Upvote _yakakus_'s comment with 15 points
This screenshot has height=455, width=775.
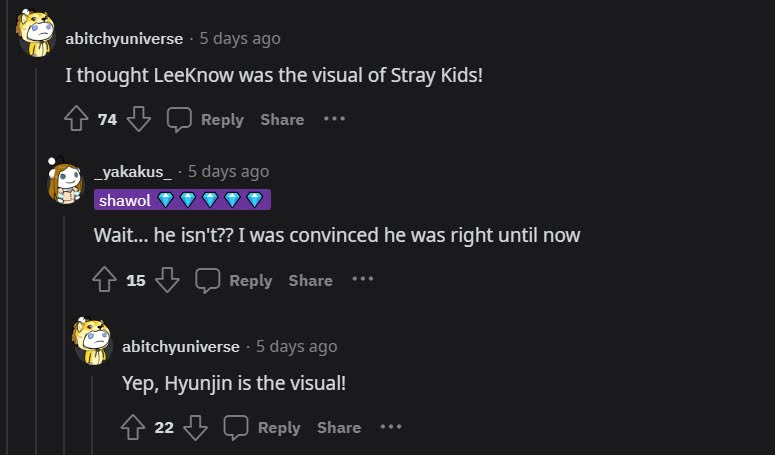104,281
